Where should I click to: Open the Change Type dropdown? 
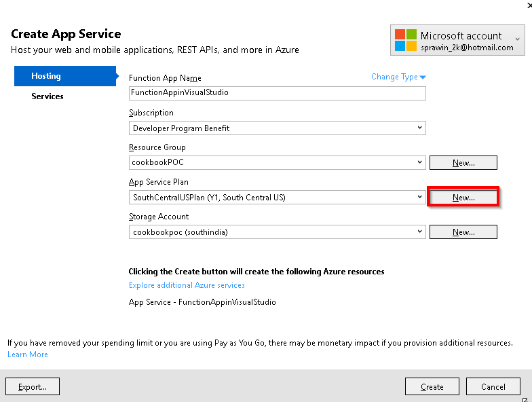(398, 77)
